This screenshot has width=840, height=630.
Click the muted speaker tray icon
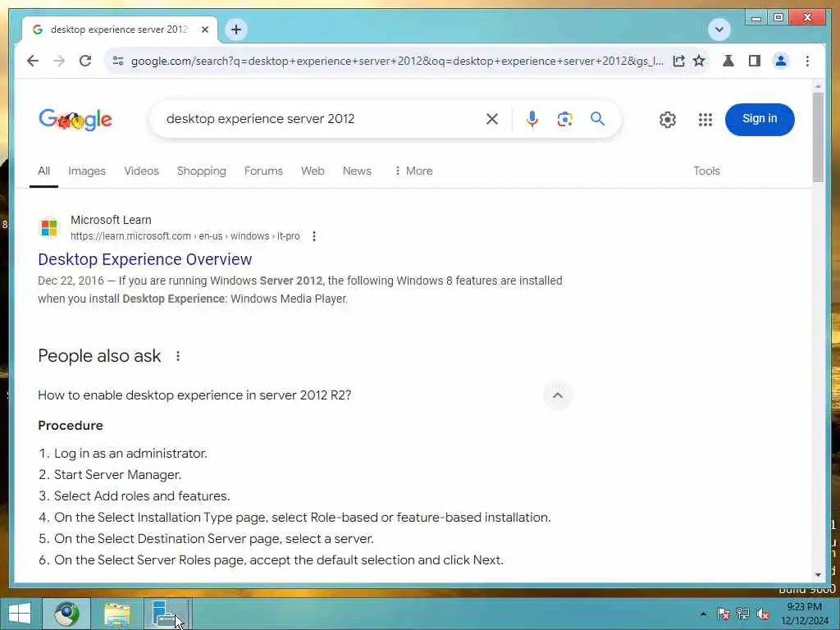tap(763, 614)
